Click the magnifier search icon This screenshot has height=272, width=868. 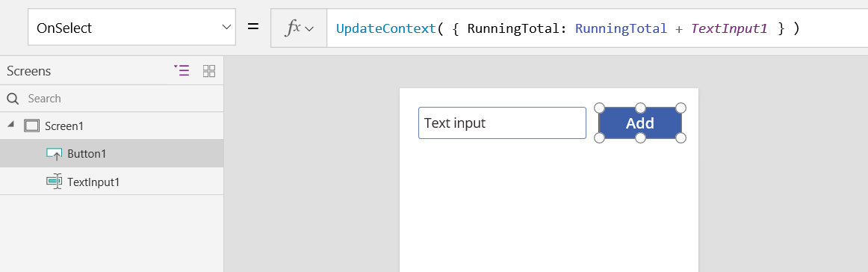tap(13, 99)
